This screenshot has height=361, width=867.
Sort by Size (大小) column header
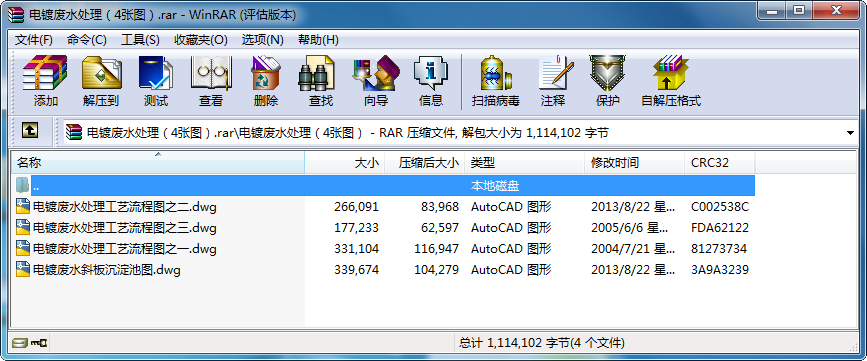(344, 163)
